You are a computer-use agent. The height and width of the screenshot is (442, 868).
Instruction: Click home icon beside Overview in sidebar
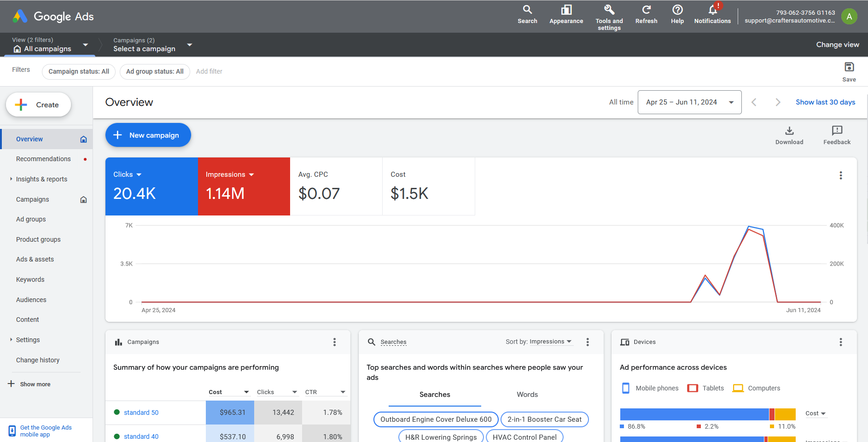[x=83, y=139]
